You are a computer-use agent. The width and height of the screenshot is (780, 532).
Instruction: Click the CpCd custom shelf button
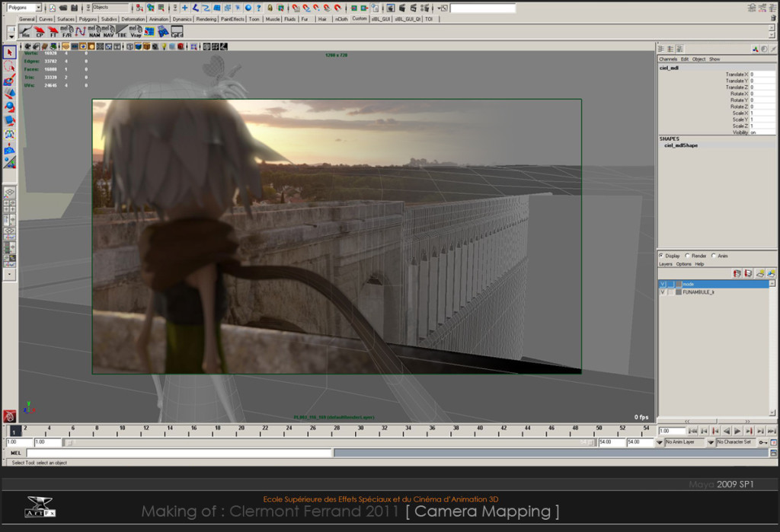click(177, 32)
